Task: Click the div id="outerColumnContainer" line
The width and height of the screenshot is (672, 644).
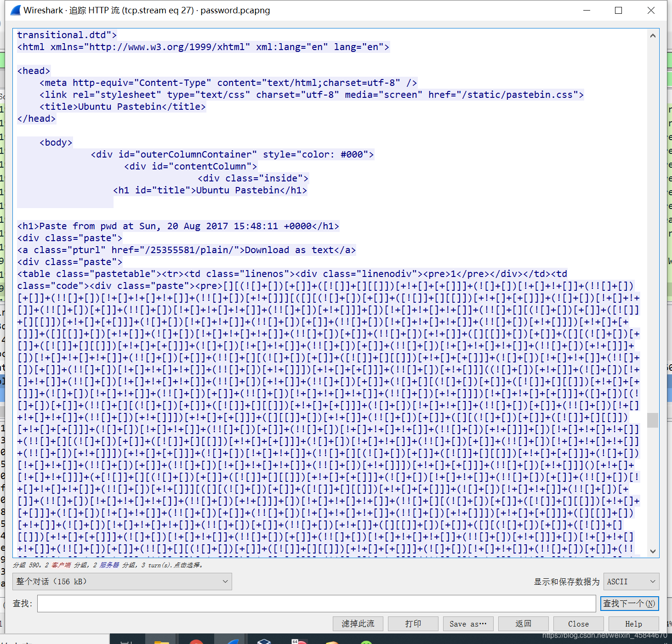Action: 233,154
